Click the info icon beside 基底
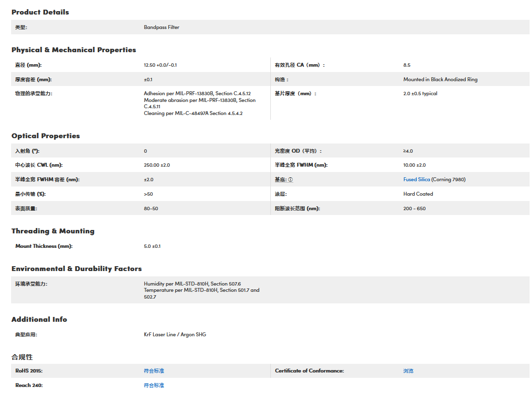The width and height of the screenshot is (532, 401). pyautogui.click(x=291, y=180)
